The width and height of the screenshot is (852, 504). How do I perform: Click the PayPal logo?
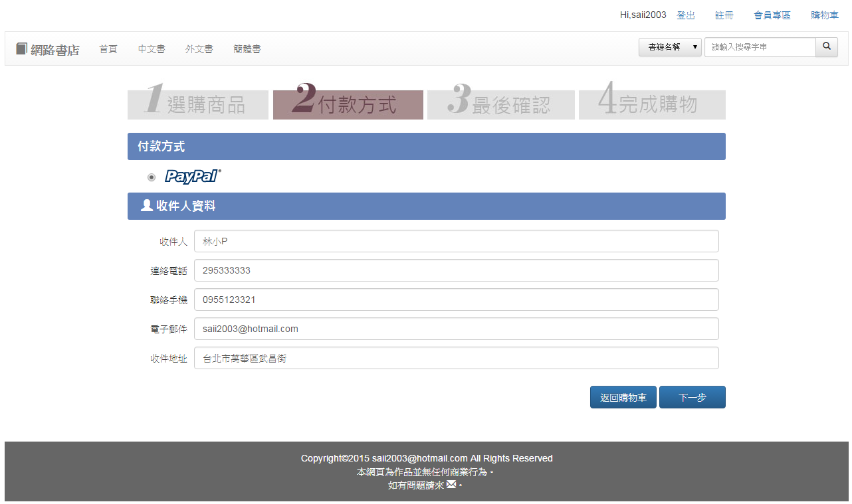pos(193,177)
